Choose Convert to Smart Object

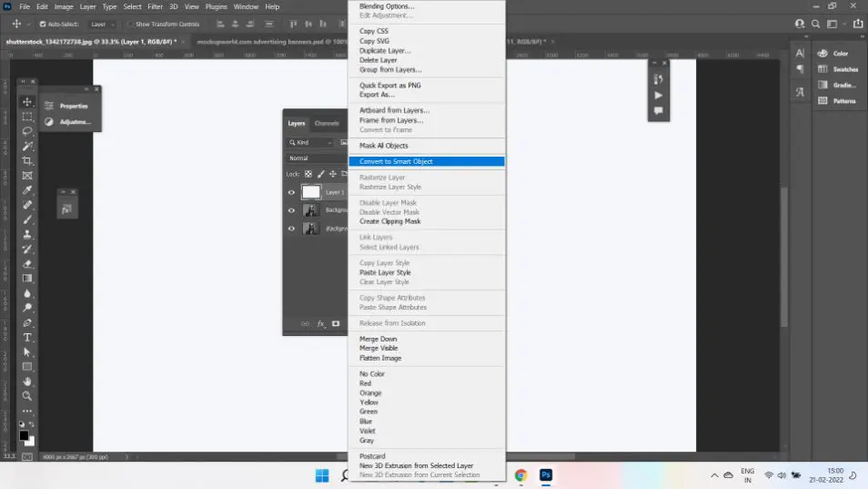coord(396,161)
